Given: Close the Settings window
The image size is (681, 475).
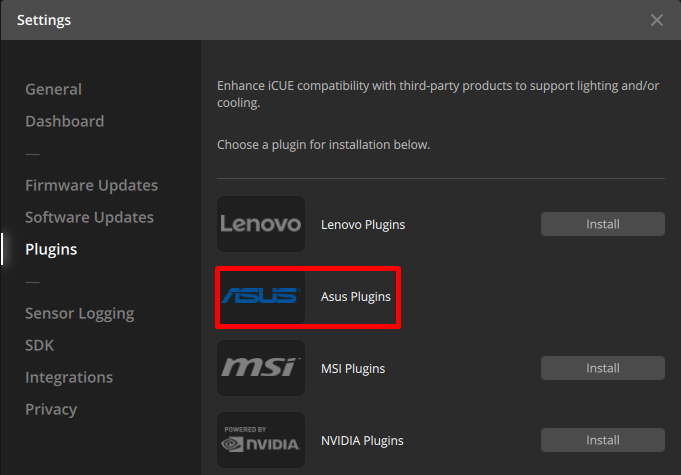Looking at the screenshot, I should click(656, 20).
